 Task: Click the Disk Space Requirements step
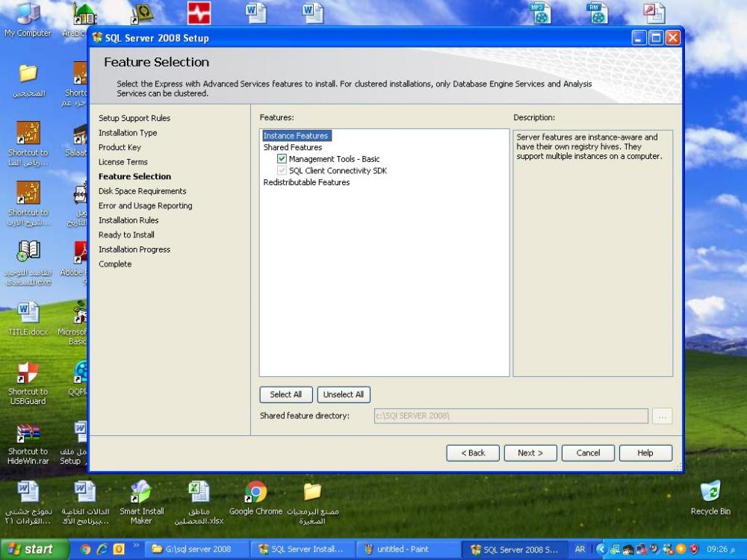(143, 191)
